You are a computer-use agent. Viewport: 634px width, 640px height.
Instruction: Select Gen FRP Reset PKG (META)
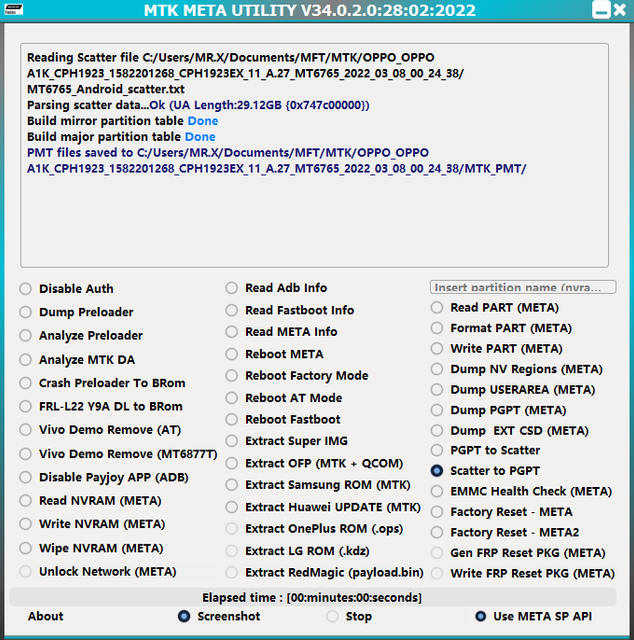click(437, 553)
